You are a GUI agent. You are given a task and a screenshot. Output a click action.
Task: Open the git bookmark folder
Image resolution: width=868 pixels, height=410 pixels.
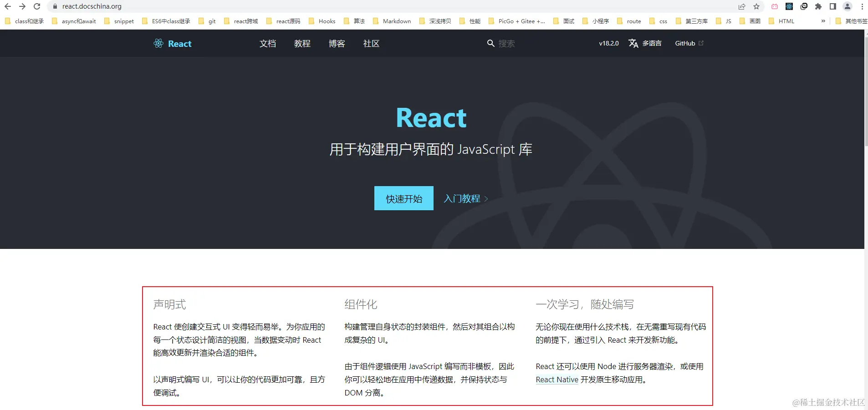tap(207, 21)
